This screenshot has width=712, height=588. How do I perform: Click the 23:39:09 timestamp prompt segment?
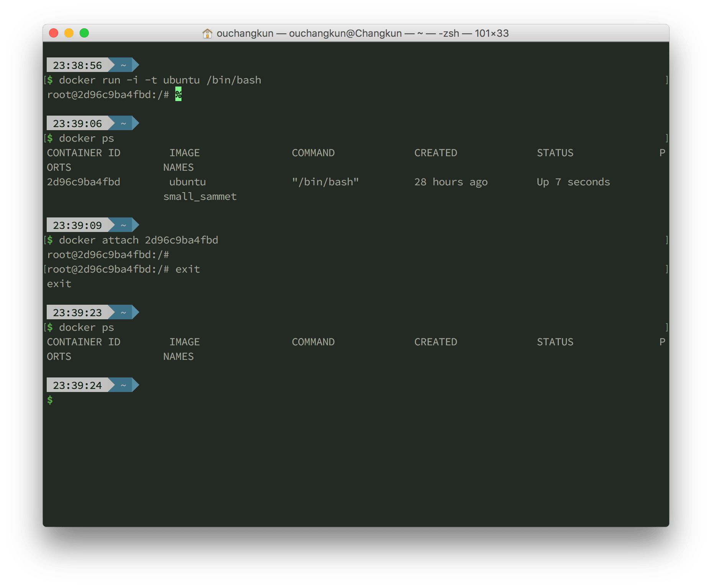77,225
